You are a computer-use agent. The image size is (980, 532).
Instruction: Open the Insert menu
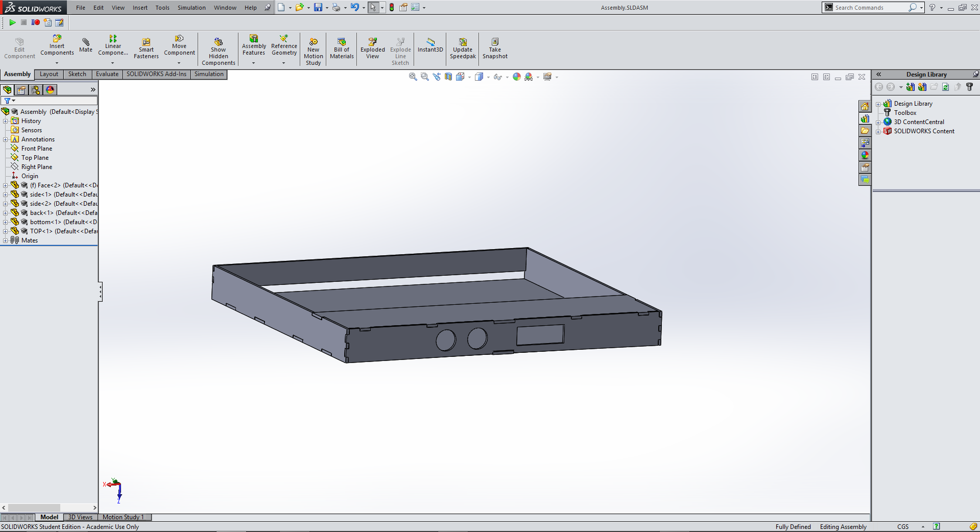click(x=140, y=8)
